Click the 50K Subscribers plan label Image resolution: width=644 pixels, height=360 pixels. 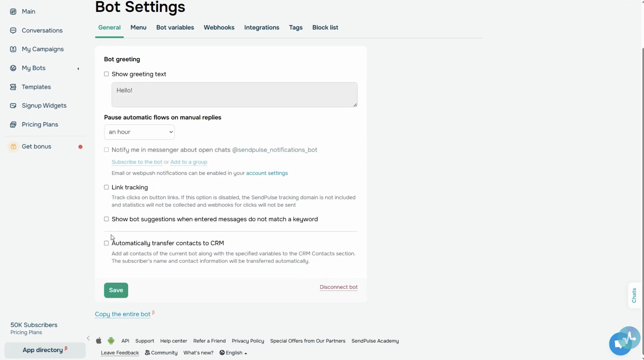[x=34, y=325]
